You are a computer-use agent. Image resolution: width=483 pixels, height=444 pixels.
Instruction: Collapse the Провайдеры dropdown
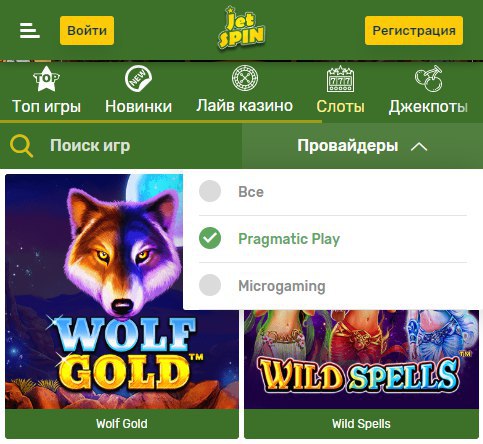(x=362, y=146)
